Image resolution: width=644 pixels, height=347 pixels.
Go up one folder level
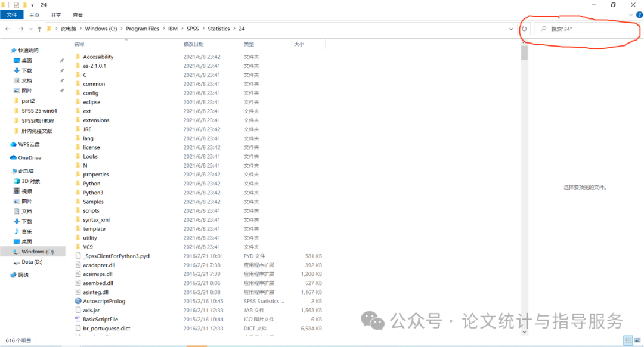pos(39,29)
